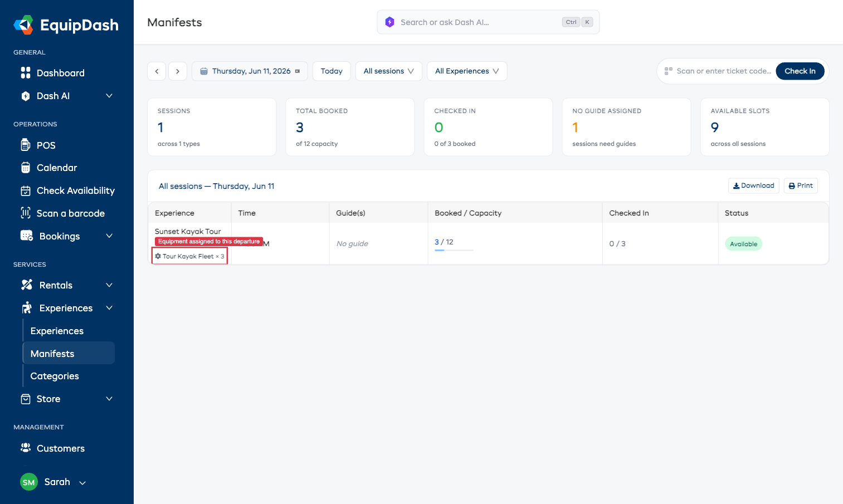Image resolution: width=843 pixels, height=504 pixels.
Task: Print the manifest
Action: tap(801, 185)
